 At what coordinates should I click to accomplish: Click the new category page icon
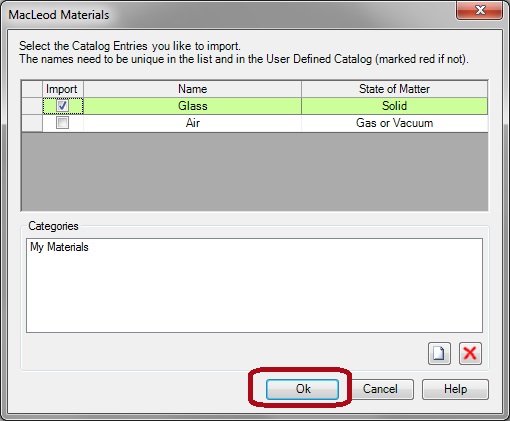click(x=439, y=353)
